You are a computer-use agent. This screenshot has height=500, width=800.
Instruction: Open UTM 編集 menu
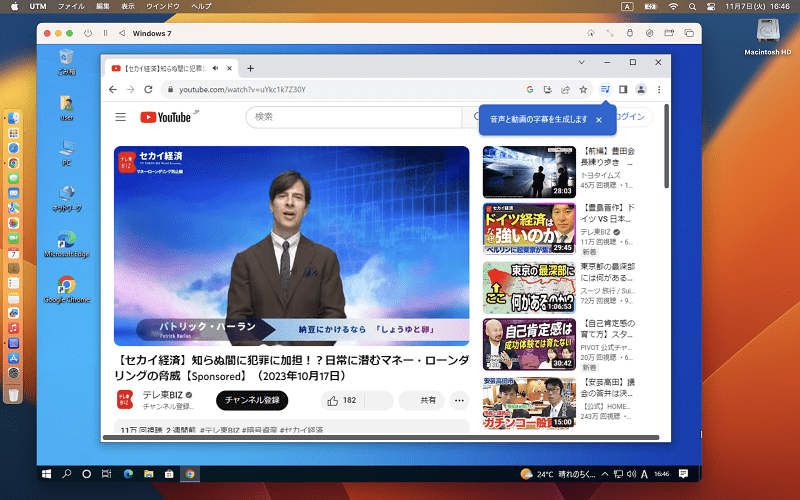(103, 6)
